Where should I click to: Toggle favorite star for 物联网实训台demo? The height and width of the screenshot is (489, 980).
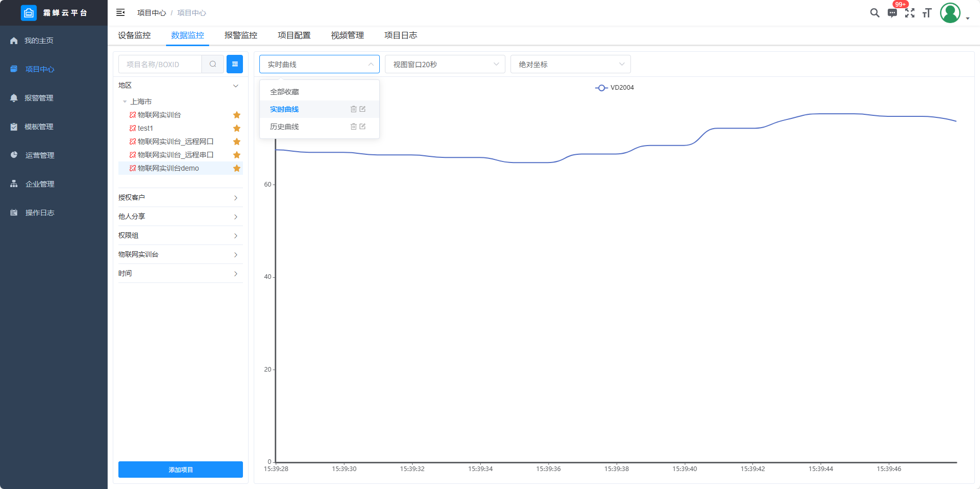click(237, 168)
